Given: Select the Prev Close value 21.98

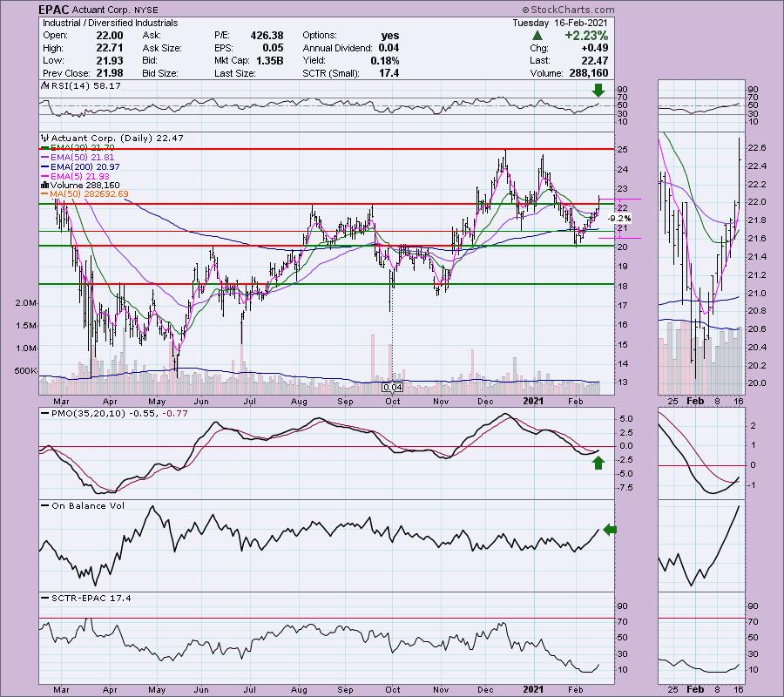Looking at the screenshot, I should (110, 73).
